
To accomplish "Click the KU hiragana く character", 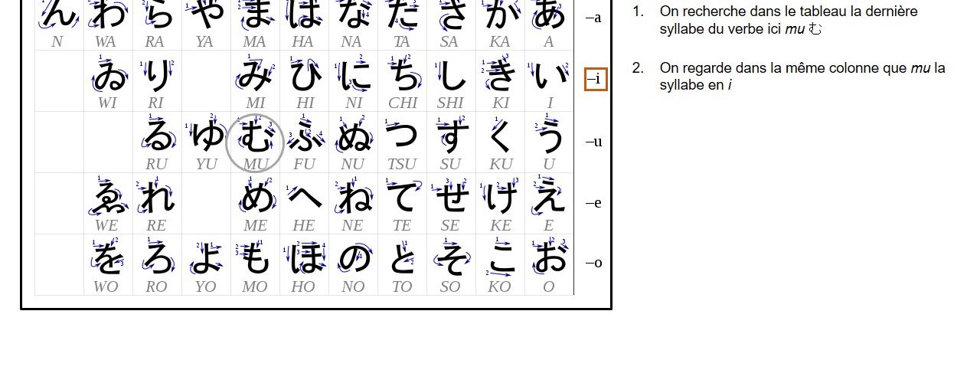I will coord(500,136).
